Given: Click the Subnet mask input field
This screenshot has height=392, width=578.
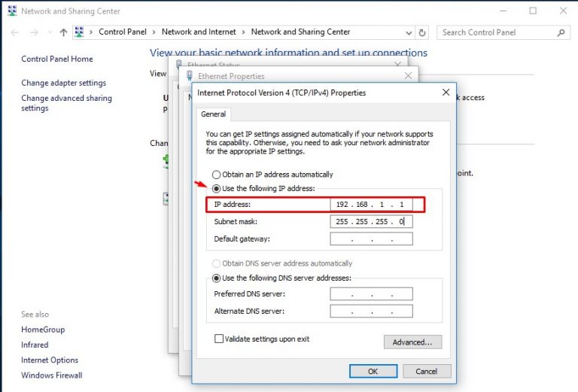Looking at the screenshot, I should pyautogui.click(x=371, y=221).
